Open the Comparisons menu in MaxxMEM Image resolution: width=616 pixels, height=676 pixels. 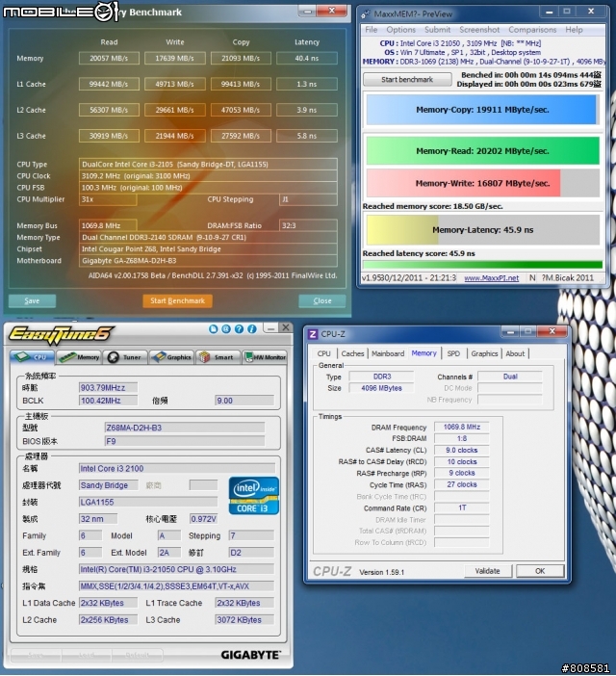coord(532,30)
